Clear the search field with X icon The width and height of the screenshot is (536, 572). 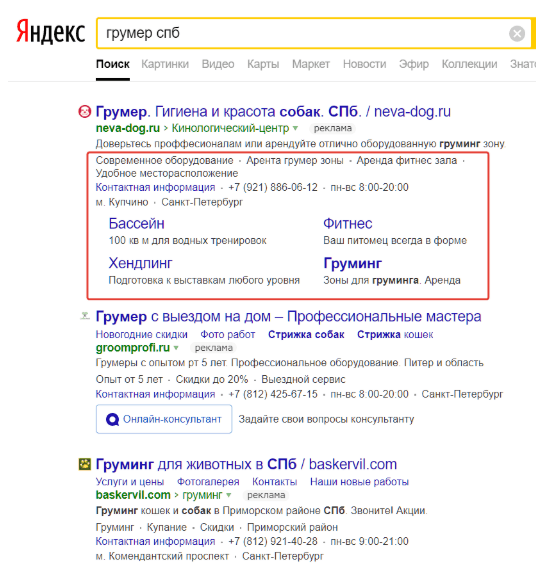tap(517, 34)
